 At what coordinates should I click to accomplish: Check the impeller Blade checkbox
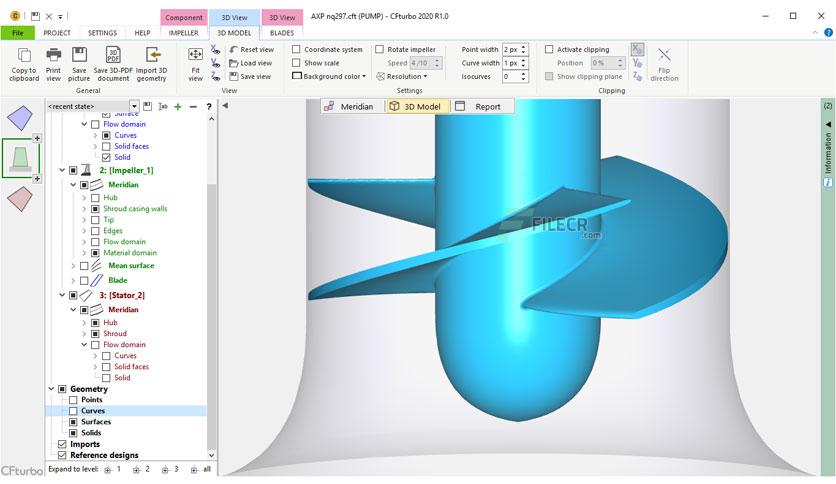84,280
